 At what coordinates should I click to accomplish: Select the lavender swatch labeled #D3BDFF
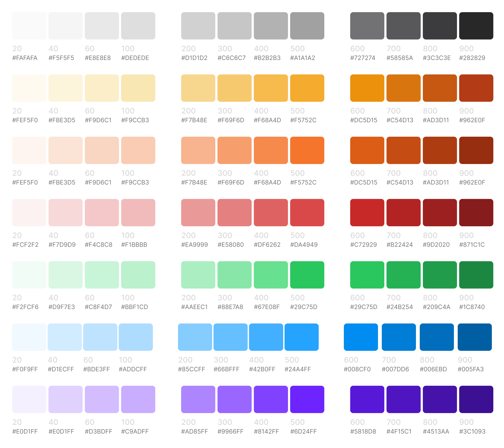(x=102, y=399)
